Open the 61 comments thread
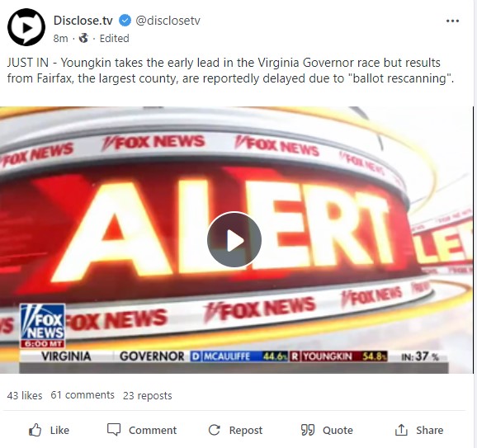The width and height of the screenshot is (477, 448). pos(83,395)
